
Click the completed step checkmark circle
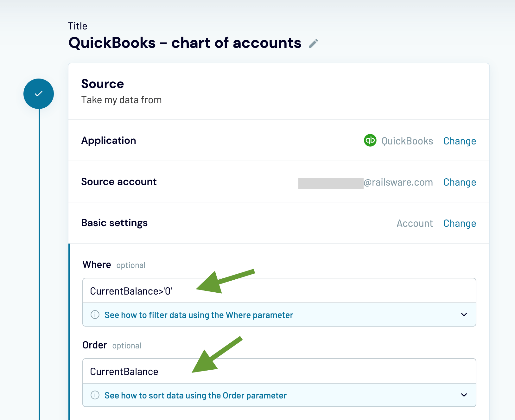click(39, 93)
